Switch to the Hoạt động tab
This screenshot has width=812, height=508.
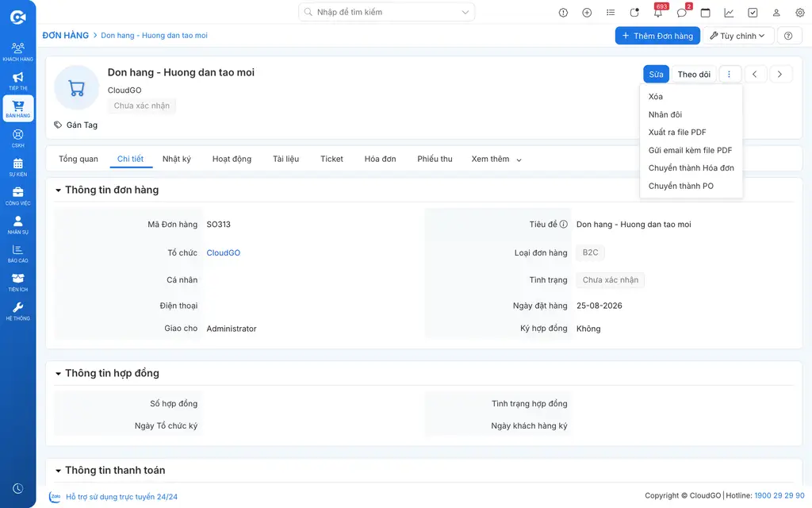tap(232, 159)
